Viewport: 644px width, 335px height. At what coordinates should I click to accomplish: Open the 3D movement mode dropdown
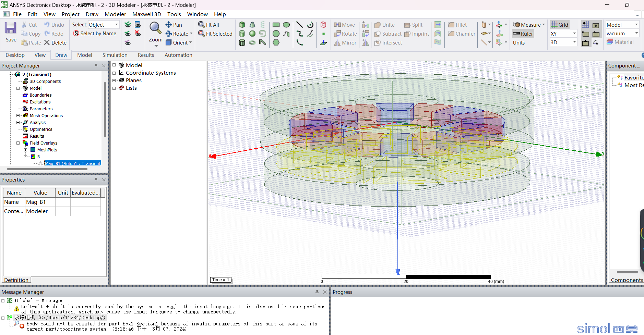pyautogui.click(x=574, y=42)
